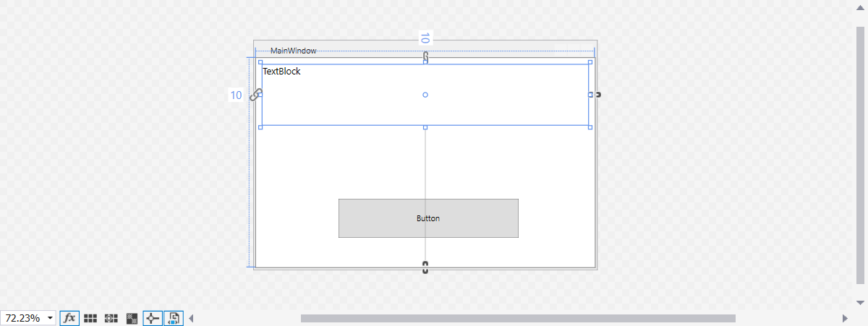Toggle the fx effects button
Viewport: 868px width, 326px height.
coord(69,318)
